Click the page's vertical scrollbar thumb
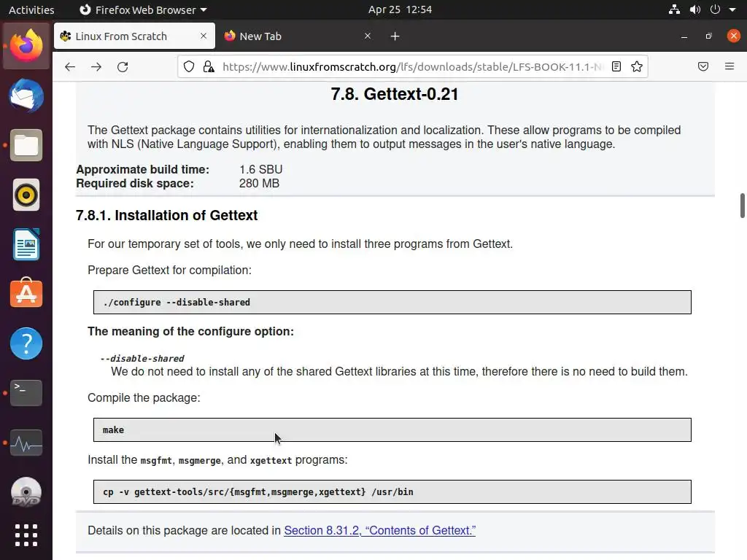Screen dimensions: 747x560 coord(743,205)
